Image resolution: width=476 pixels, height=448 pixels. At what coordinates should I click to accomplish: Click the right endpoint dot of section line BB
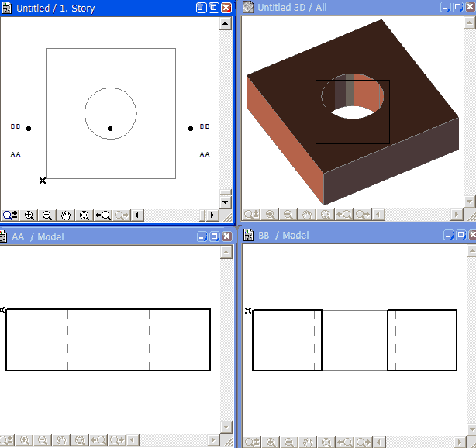click(191, 129)
